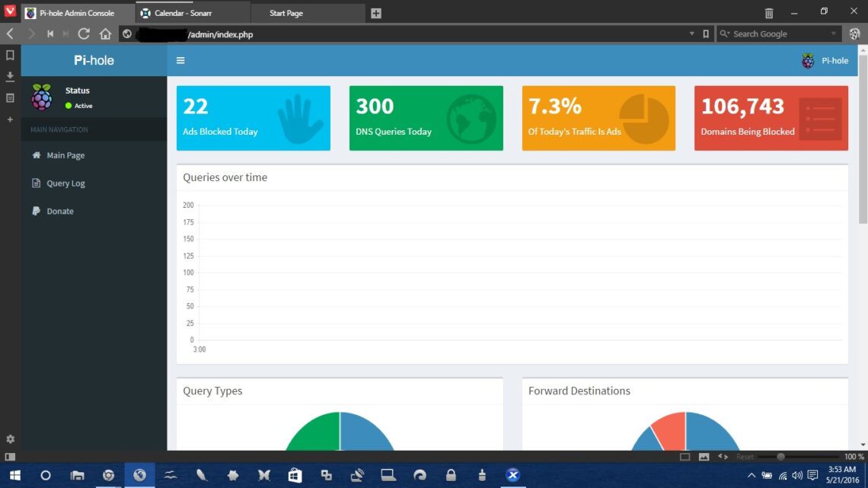Open the Bookmarks panel icon
Image resolution: width=868 pixels, height=488 pixels.
(x=10, y=56)
